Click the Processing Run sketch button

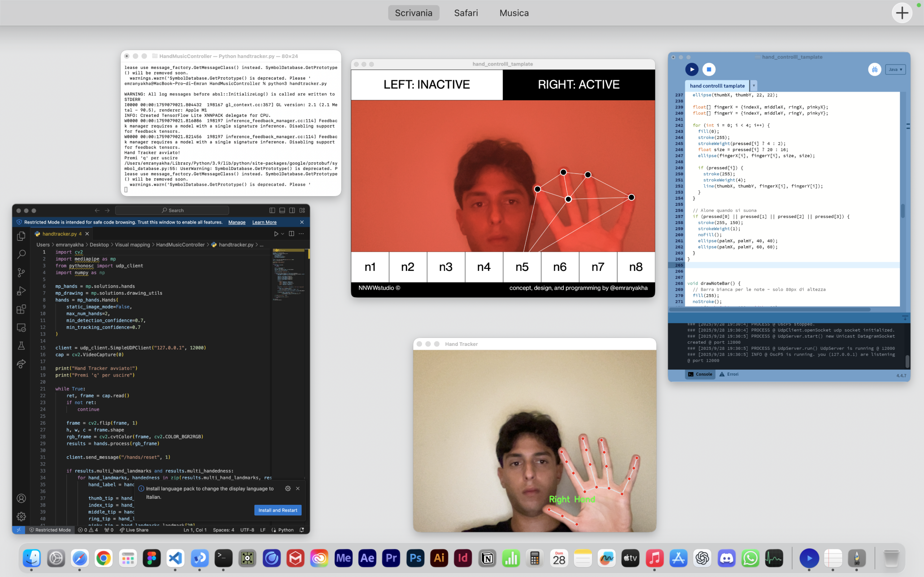pyautogui.click(x=692, y=70)
